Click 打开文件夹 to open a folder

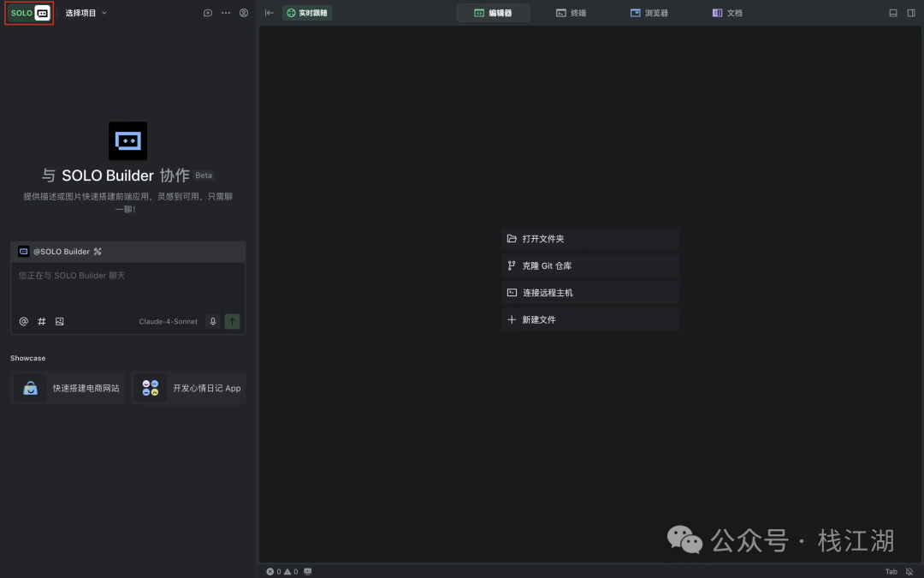589,239
